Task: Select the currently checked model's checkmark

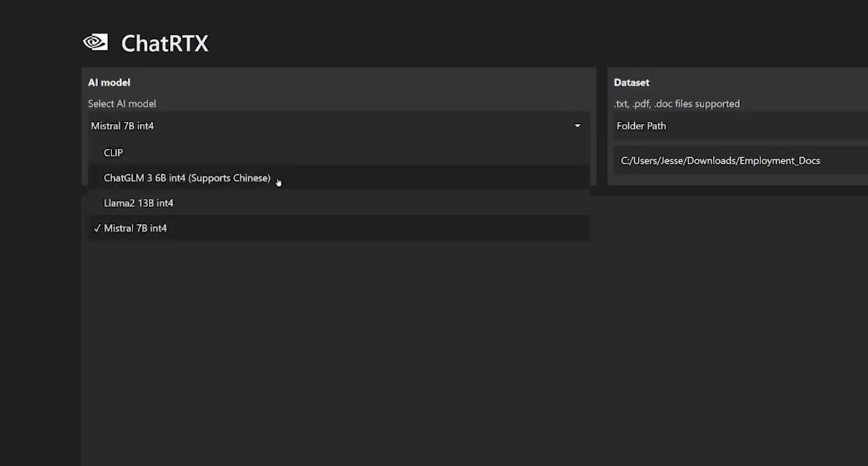Action: (x=97, y=228)
